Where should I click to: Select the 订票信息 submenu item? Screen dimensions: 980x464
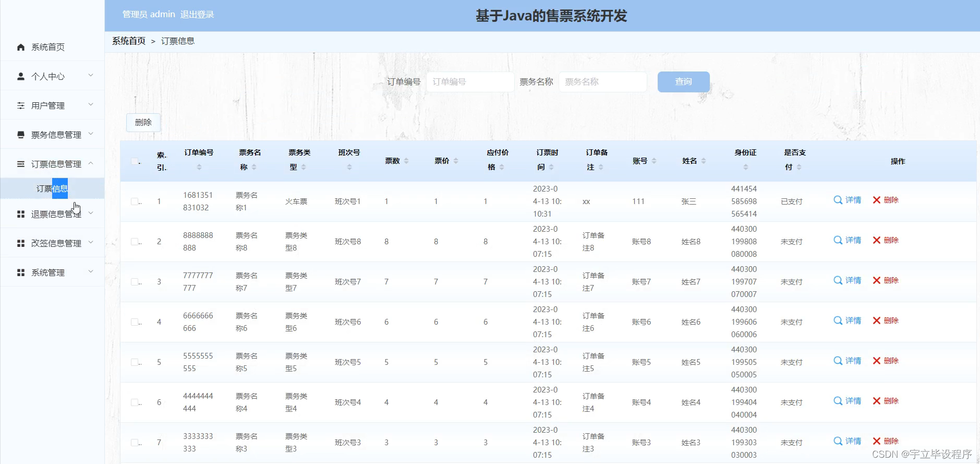pos(52,188)
